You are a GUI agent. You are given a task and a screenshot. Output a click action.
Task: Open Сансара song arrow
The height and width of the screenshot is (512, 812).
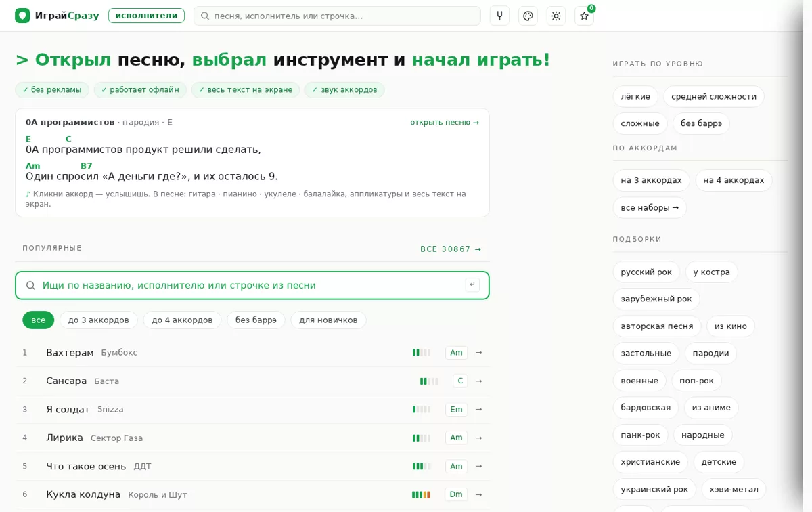click(x=478, y=381)
